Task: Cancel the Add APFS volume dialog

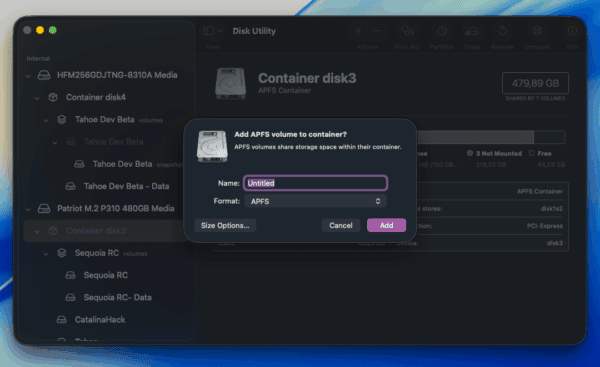Action: point(341,225)
